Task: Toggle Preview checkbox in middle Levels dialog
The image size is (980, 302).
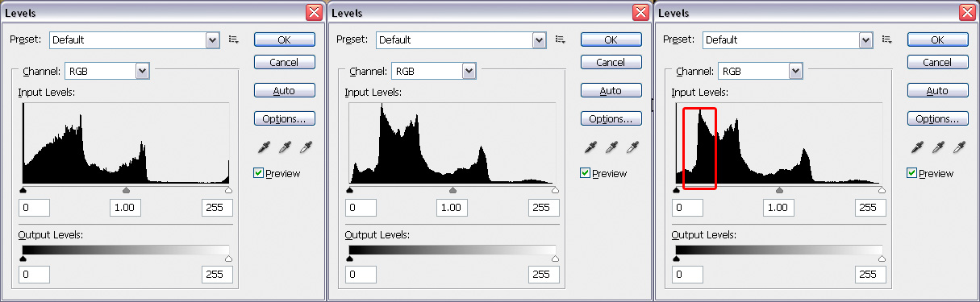Action: point(585,173)
